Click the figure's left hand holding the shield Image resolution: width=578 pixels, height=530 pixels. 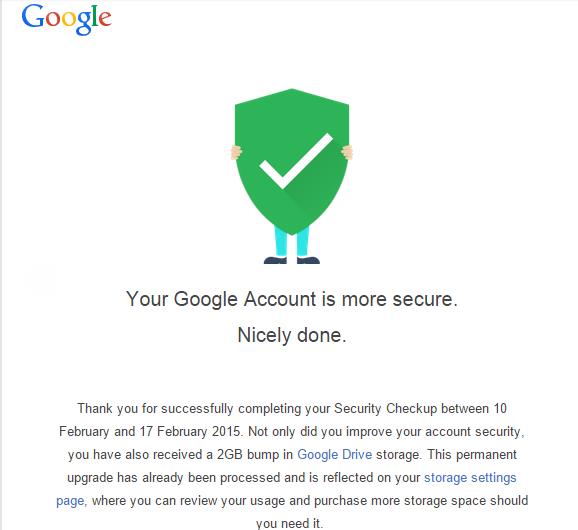click(x=236, y=152)
